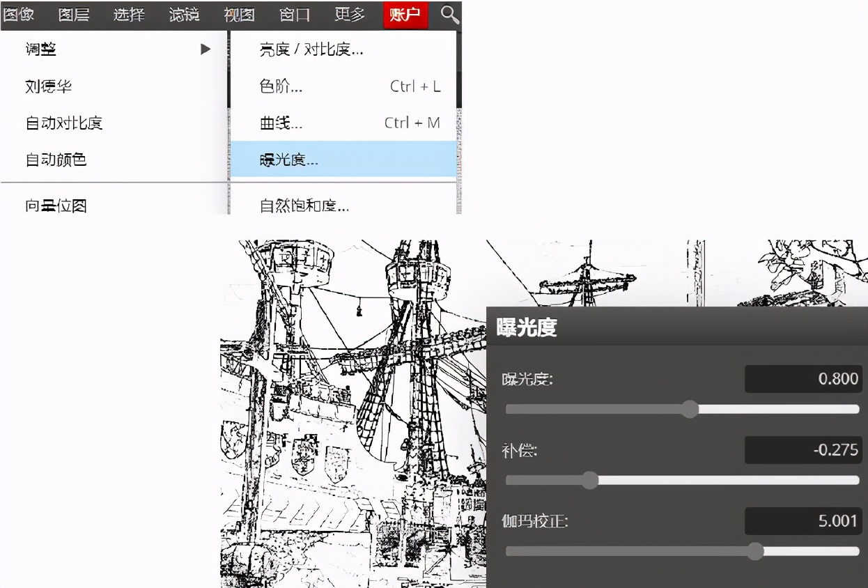Open the 选择 menu

tap(129, 15)
